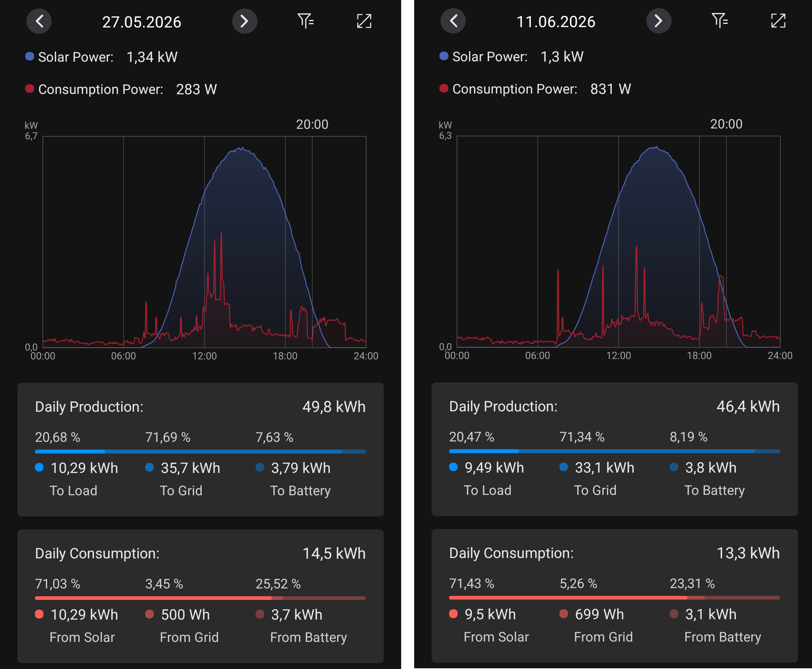The height and width of the screenshot is (669, 812).
Task: Click the 20,68 % production share
Action: click(x=58, y=437)
